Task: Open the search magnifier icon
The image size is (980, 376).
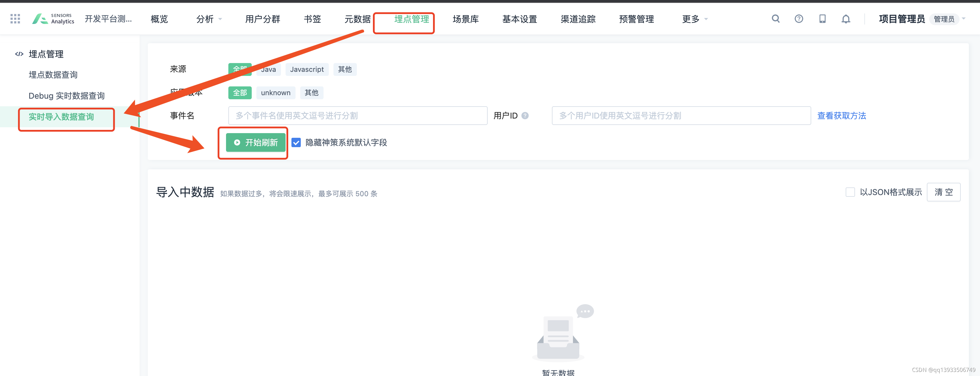Action: click(775, 19)
